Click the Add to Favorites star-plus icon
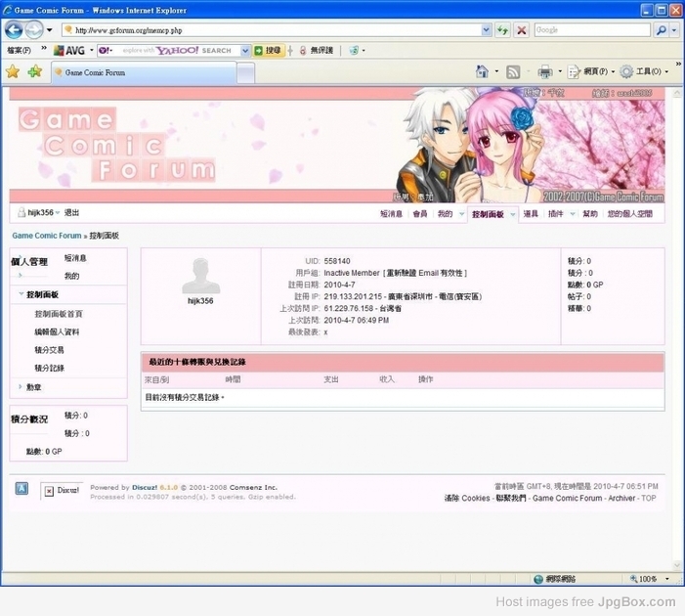 click(34, 71)
